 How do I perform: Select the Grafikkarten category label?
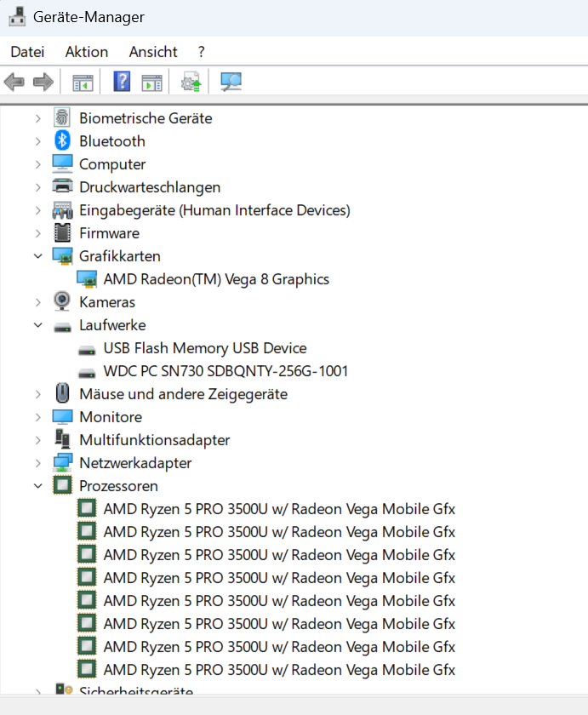click(120, 256)
